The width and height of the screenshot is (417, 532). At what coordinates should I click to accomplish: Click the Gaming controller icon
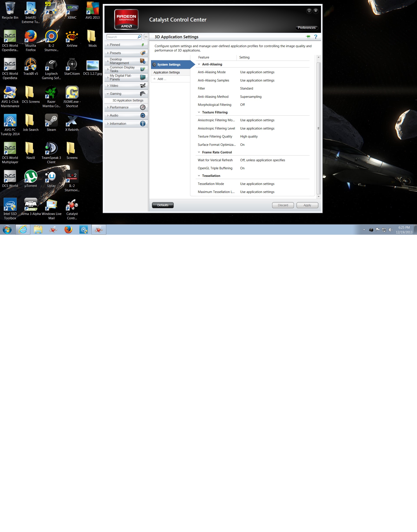tap(143, 93)
